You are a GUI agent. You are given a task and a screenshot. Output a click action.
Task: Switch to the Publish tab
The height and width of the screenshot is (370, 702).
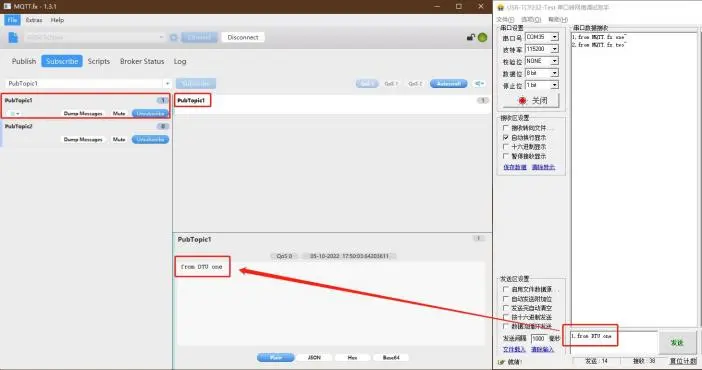(x=24, y=61)
